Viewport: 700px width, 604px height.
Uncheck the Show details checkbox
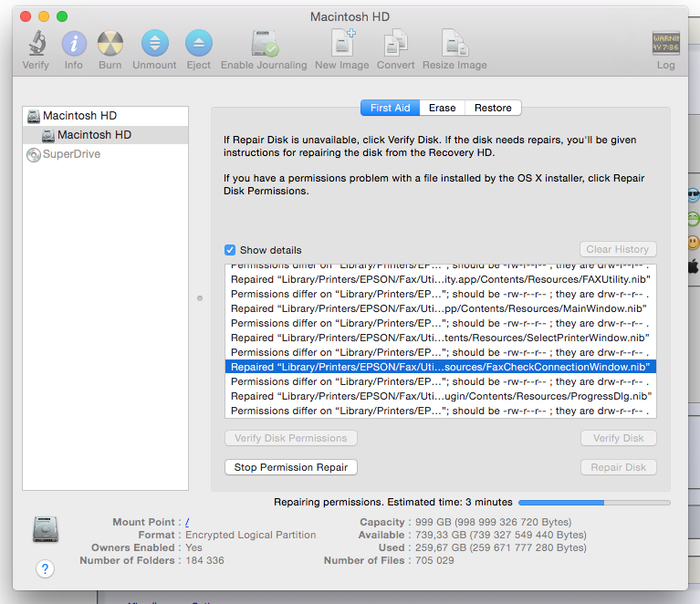(230, 250)
